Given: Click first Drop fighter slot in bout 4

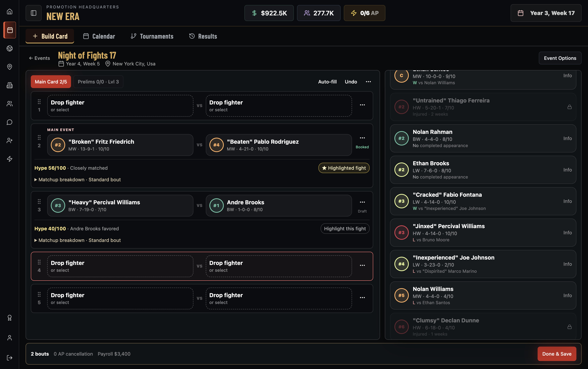Looking at the screenshot, I should point(120,266).
